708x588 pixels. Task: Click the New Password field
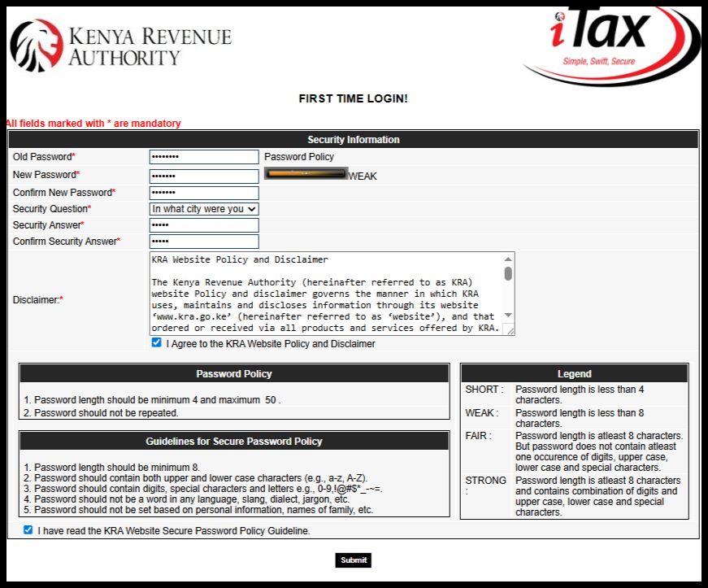203,176
